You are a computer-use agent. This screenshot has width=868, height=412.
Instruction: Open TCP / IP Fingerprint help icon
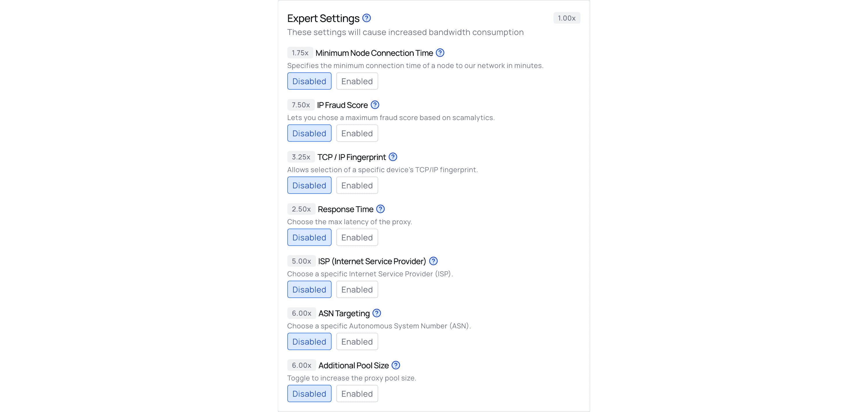click(x=393, y=157)
